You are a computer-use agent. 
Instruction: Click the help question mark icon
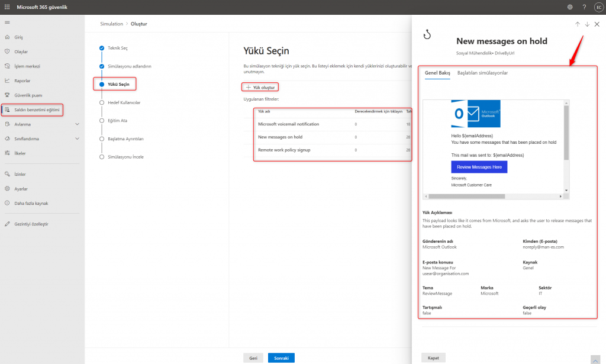[584, 7]
